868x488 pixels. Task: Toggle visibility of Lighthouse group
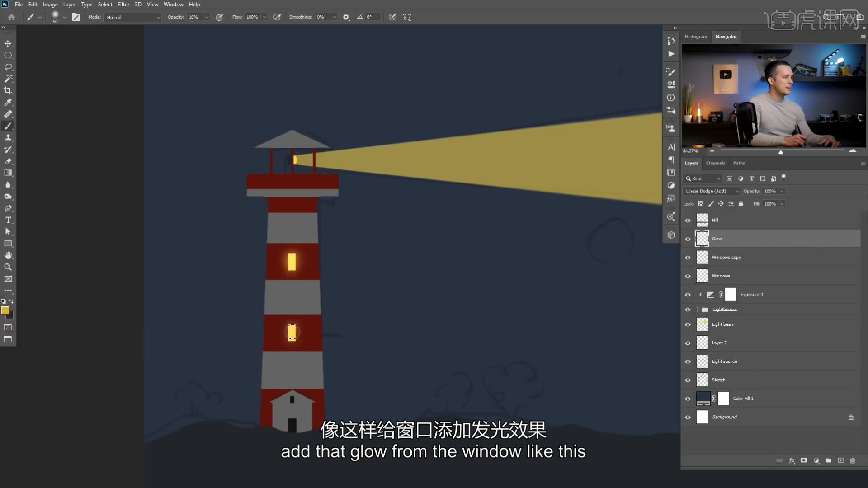pos(688,310)
